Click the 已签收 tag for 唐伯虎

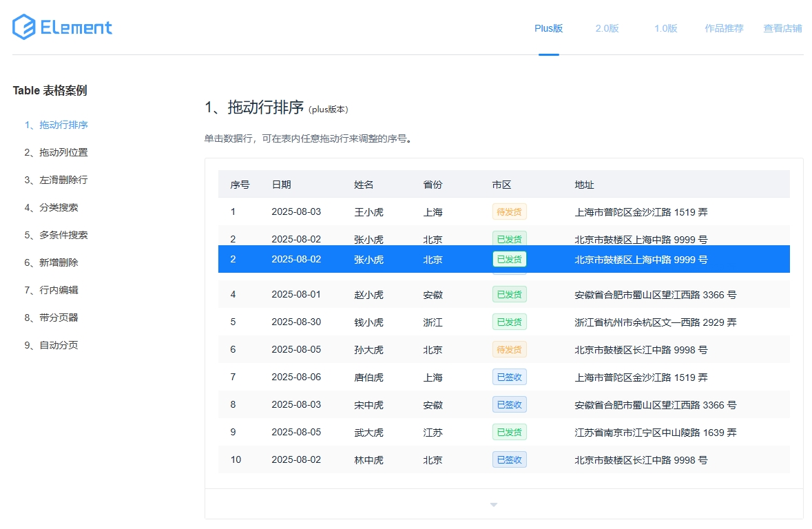(x=509, y=377)
